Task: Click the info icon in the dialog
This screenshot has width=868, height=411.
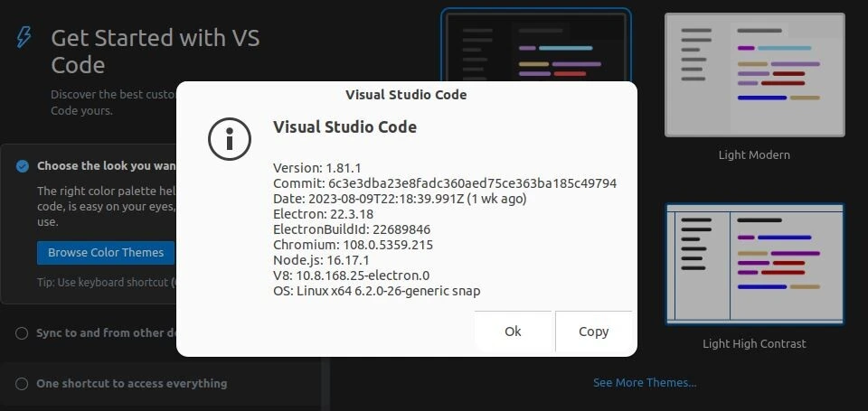Action: [229, 138]
